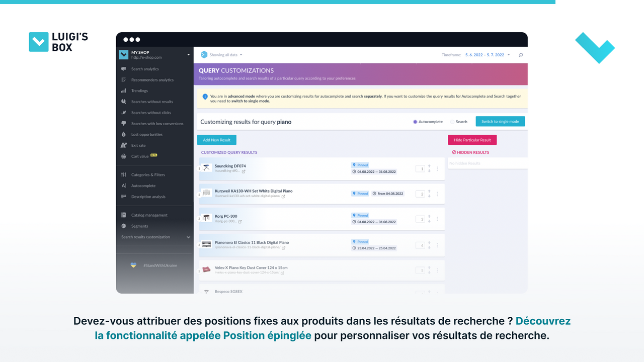The image size is (644, 362).
Task: Click the MY SHOP logo icon in the sidebar
Action: [123, 54]
